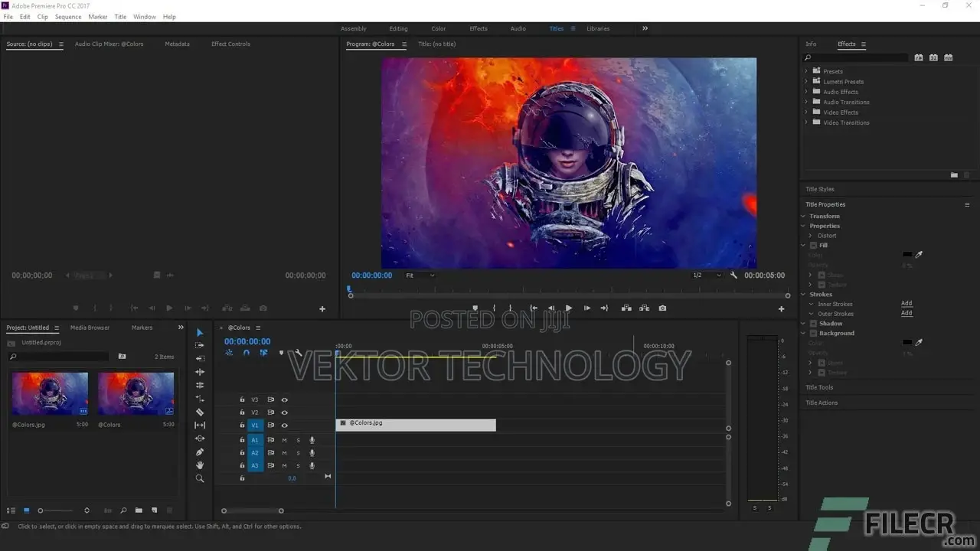This screenshot has width=980, height=551.
Task: Collapse the Transform section
Action: pos(803,217)
